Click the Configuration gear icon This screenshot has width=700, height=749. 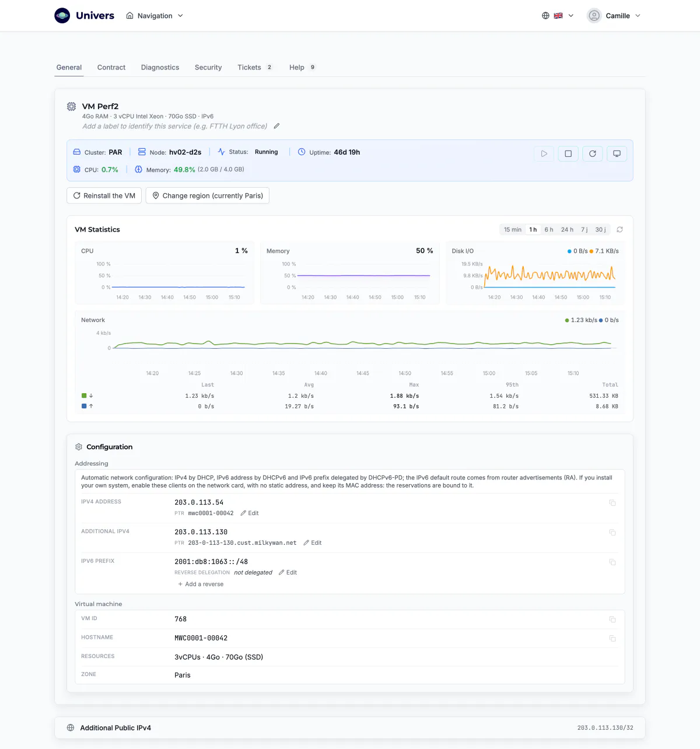[79, 447]
